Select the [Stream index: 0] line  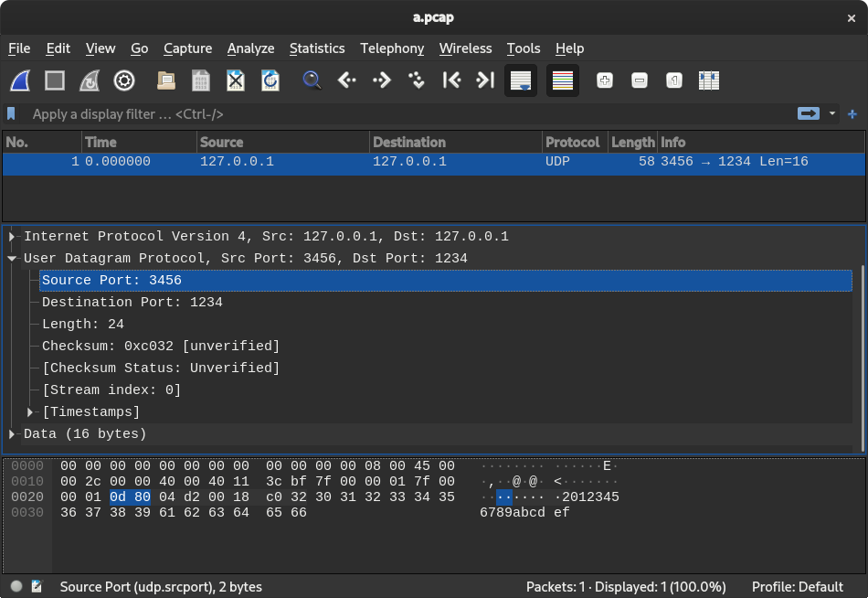point(446,390)
